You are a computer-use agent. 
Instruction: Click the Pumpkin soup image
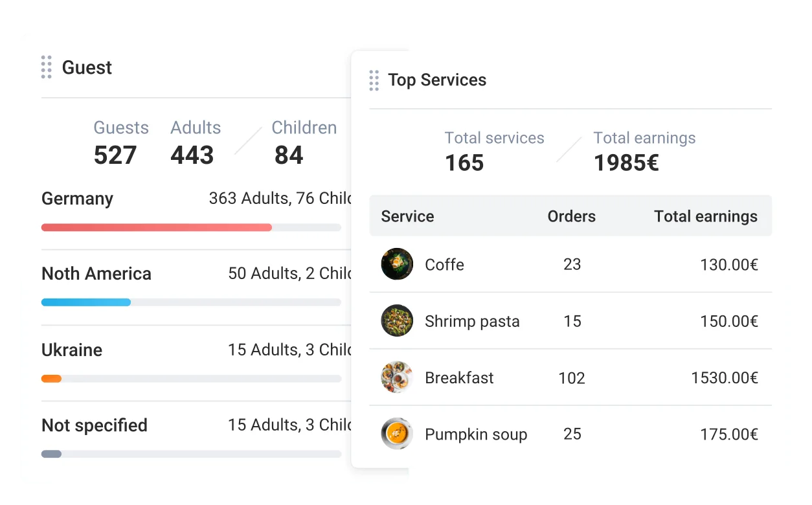click(397, 434)
